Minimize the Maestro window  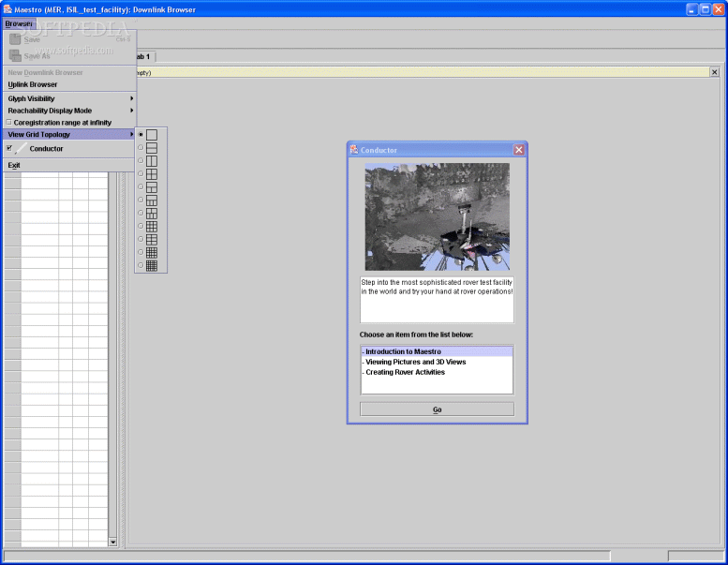(x=691, y=8)
